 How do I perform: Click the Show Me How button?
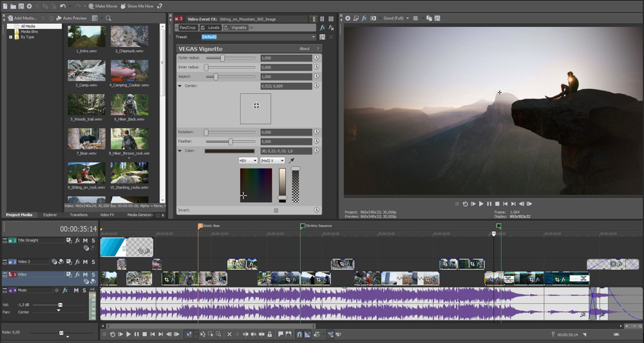[x=137, y=6]
